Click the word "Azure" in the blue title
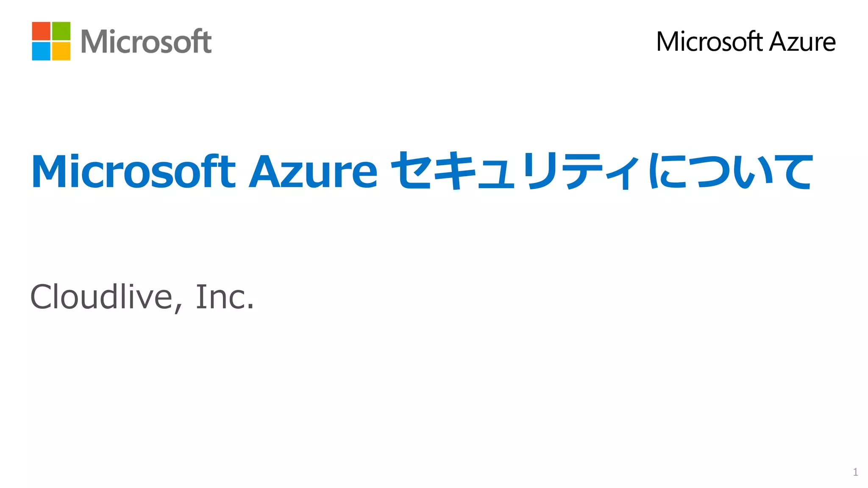The height and width of the screenshot is (488, 868). coord(313,172)
